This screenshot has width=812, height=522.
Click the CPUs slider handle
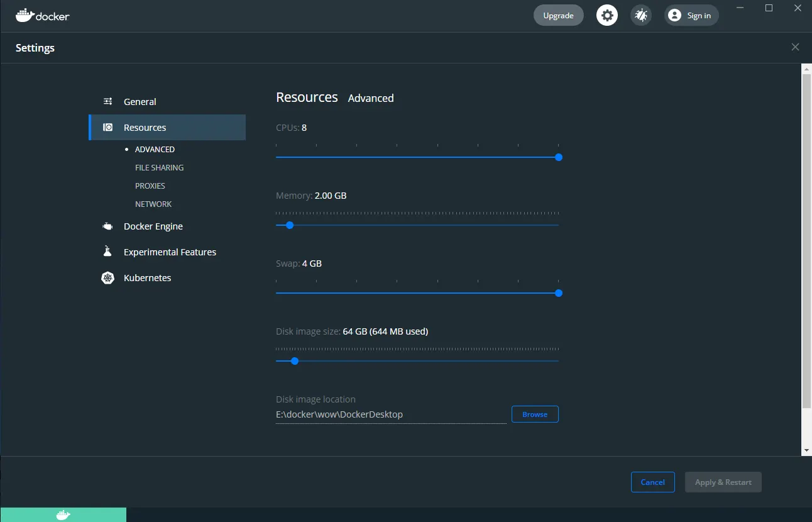(559, 157)
